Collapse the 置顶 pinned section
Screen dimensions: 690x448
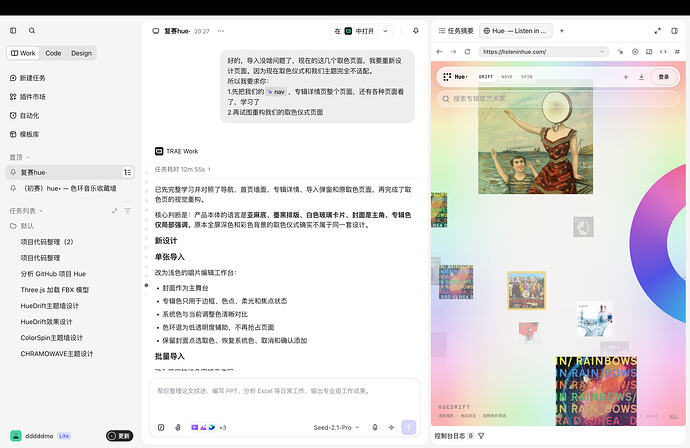pyautogui.click(x=20, y=157)
